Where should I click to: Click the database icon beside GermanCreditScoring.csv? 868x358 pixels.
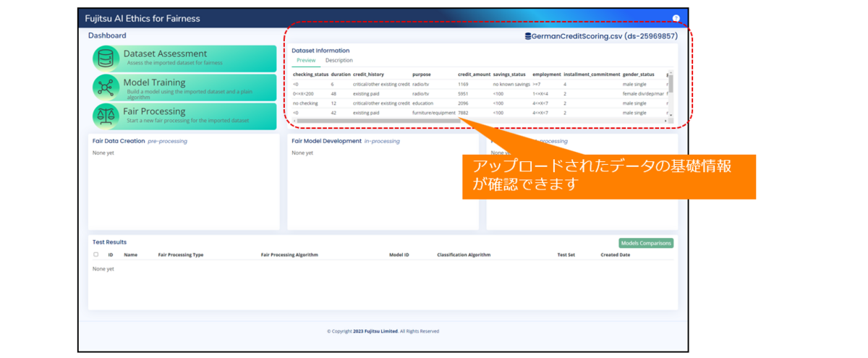(x=527, y=35)
